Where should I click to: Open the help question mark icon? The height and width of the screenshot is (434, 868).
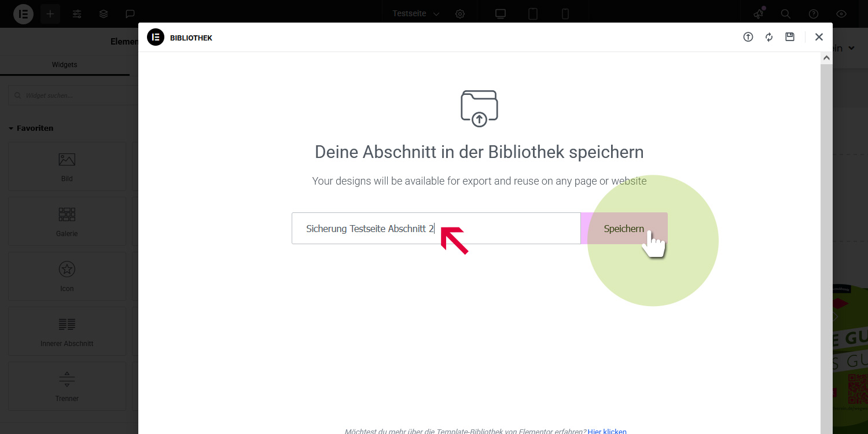(814, 14)
